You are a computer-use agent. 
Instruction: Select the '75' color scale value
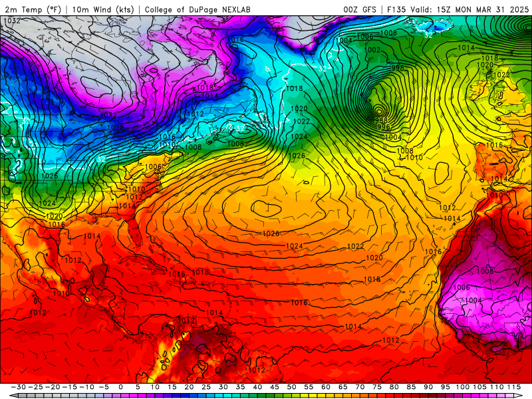(x=377, y=387)
